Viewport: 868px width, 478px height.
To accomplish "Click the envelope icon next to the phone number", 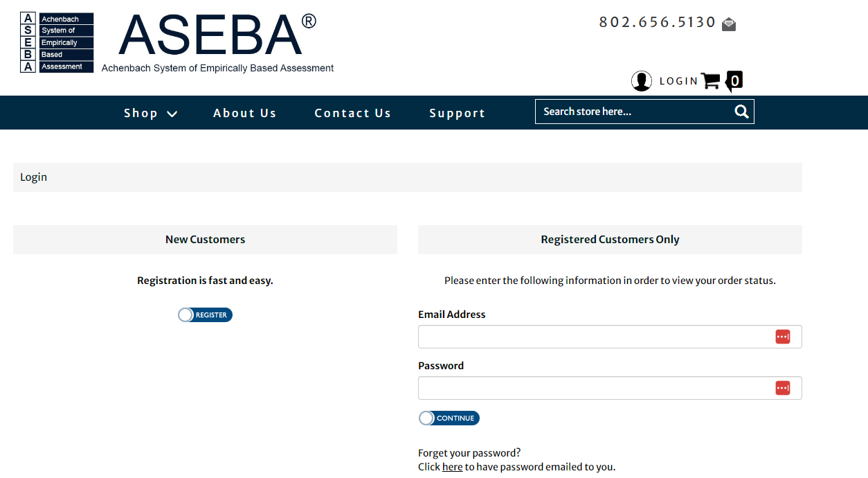I will tap(728, 24).
